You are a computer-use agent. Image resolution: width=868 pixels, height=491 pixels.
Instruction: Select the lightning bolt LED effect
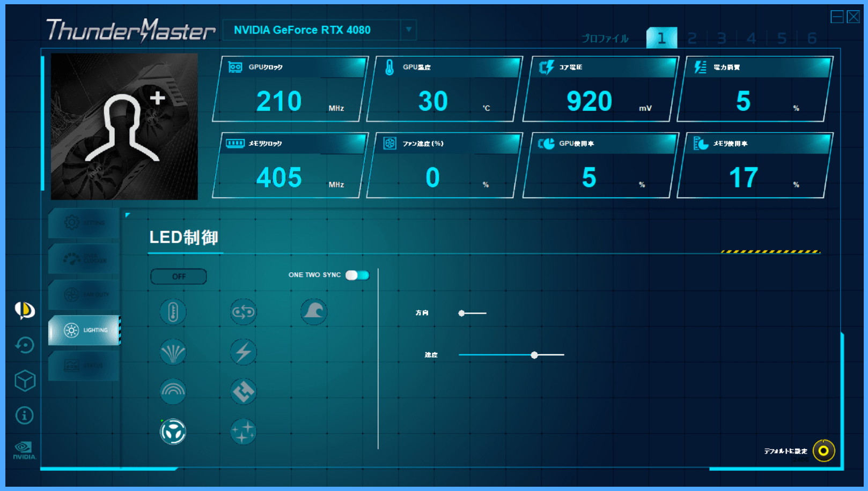(x=243, y=352)
